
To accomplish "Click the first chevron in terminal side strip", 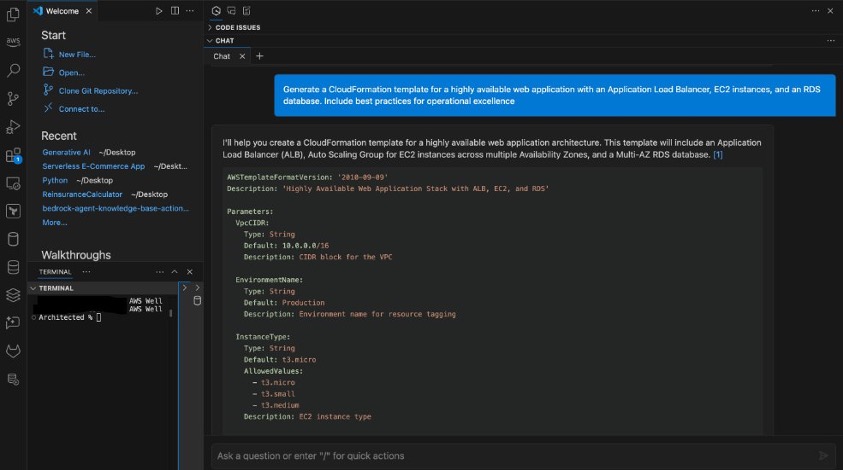I will pyautogui.click(x=185, y=287).
